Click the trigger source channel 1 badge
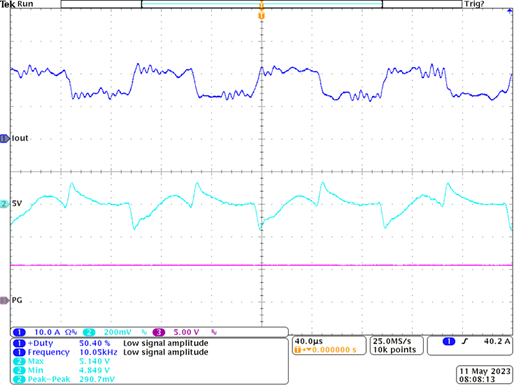Screen dimensions: 514x385 pos(449,341)
